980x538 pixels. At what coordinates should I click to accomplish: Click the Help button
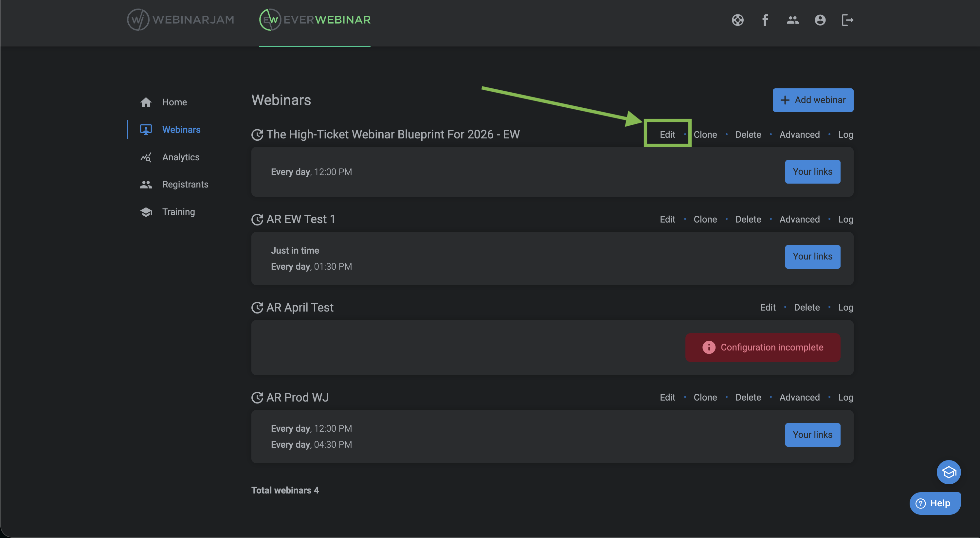pos(935,503)
